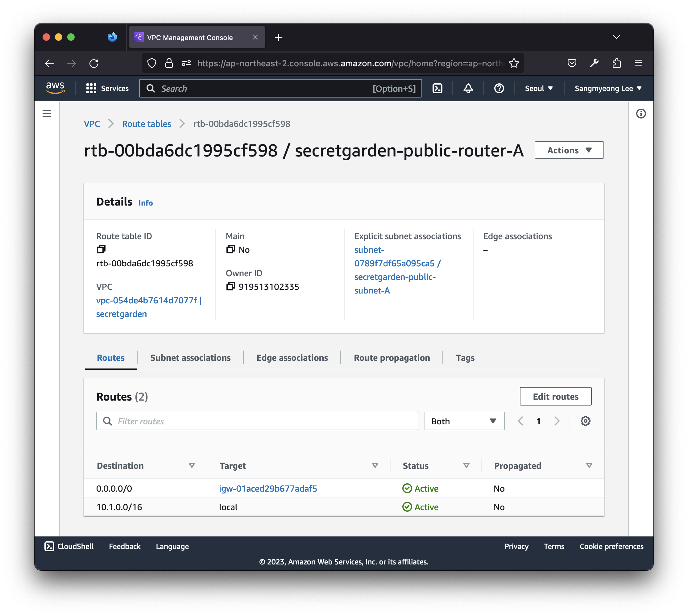Open the Language footer option
This screenshot has height=616, width=688.
click(x=172, y=546)
